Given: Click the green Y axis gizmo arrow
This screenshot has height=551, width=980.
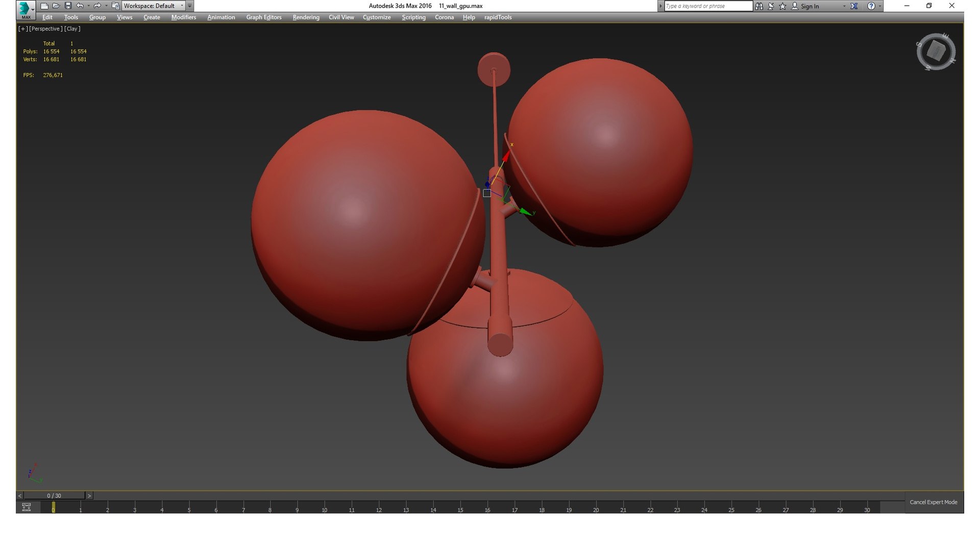Looking at the screenshot, I should coord(525,211).
